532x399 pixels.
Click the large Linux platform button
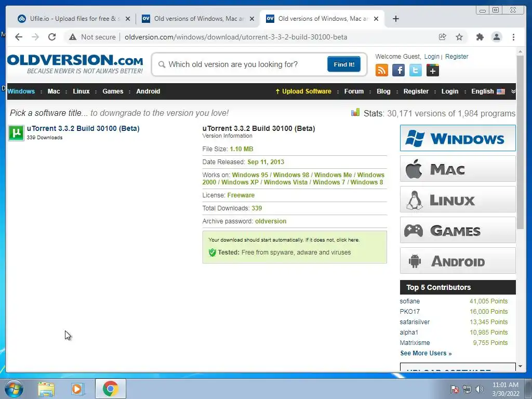click(x=458, y=199)
